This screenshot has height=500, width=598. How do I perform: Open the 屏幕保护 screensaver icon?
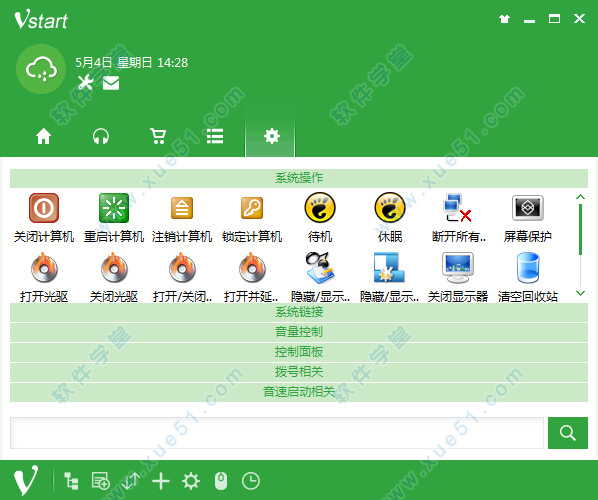[528, 208]
